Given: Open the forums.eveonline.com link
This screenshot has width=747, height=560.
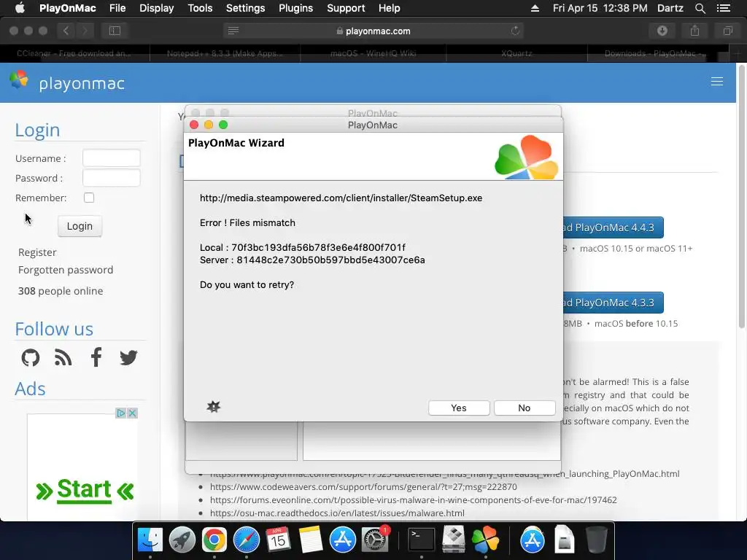Looking at the screenshot, I should coord(414,500).
